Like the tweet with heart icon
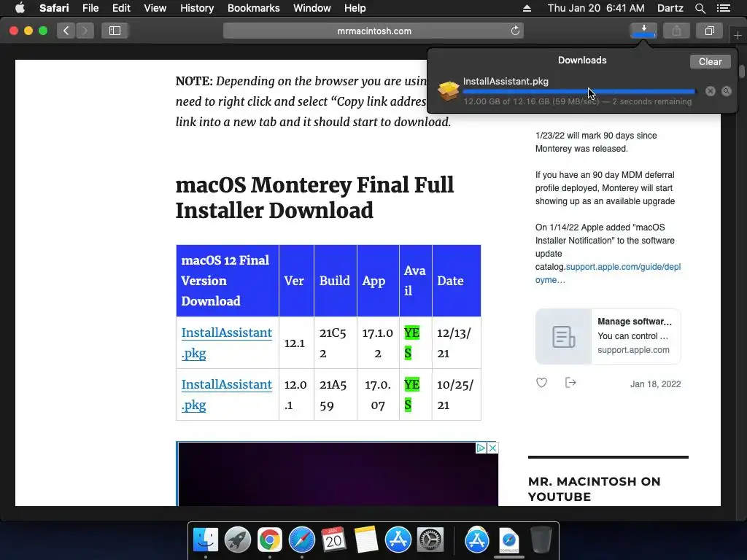Viewport: 747px width, 560px height. coord(542,382)
